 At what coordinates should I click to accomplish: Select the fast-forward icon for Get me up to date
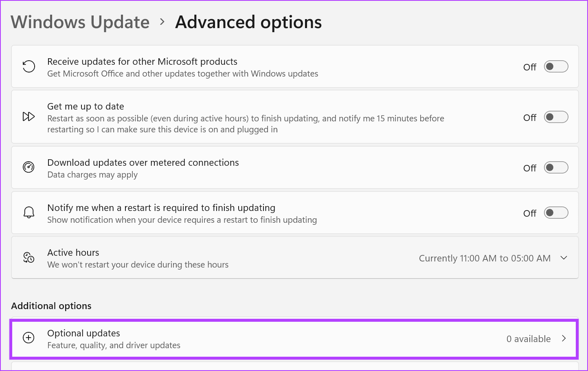29,116
